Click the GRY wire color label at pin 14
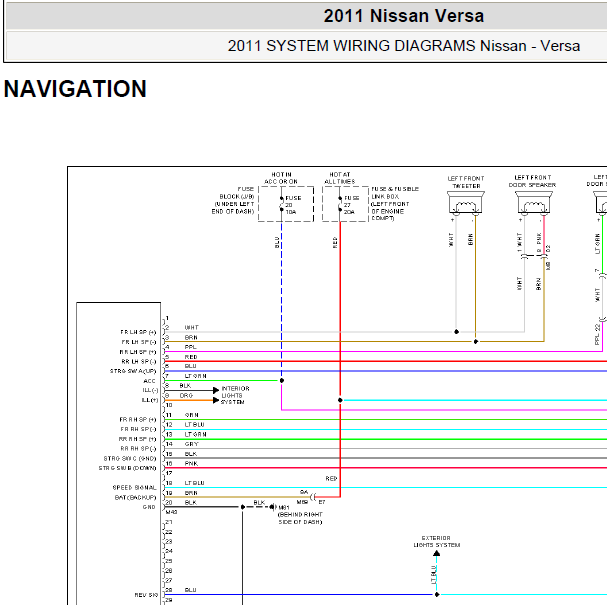The width and height of the screenshot is (607, 605). point(191,444)
